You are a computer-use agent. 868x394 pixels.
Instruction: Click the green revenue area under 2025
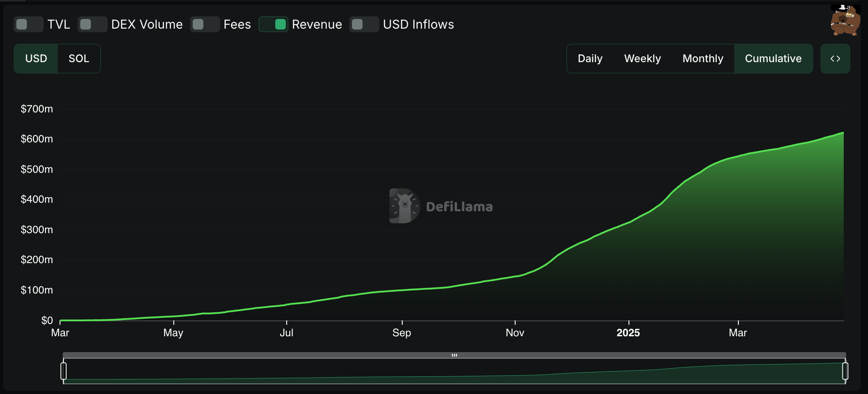click(x=628, y=273)
